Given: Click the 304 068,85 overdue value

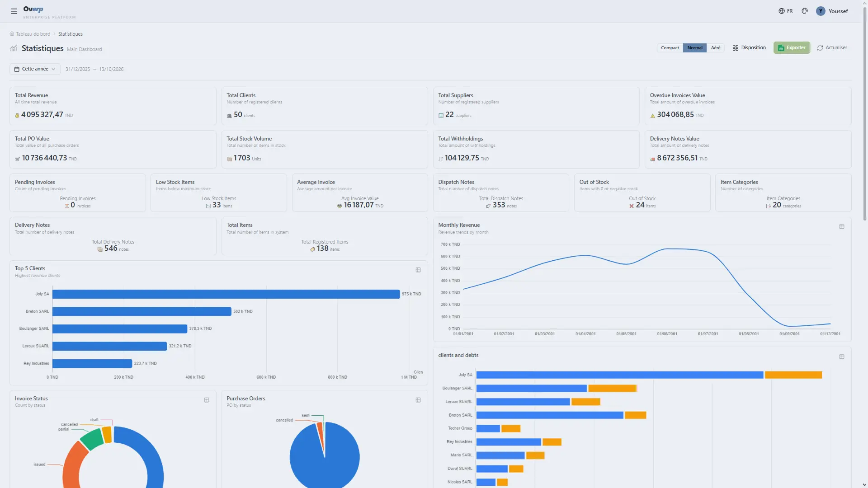Looking at the screenshot, I should [x=675, y=115].
